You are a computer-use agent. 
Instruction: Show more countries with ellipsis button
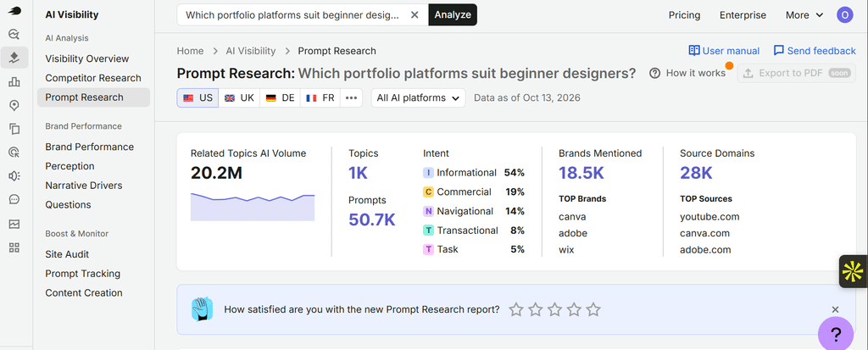351,98
